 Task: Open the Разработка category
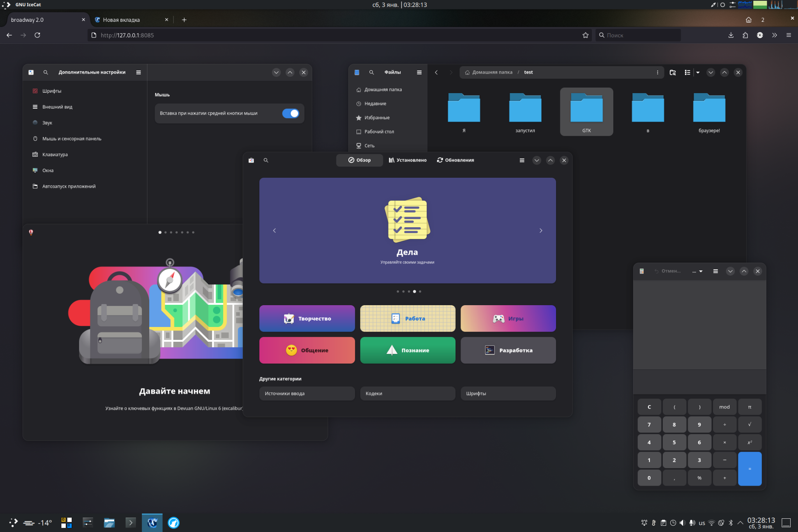pyautogui.click(x=508, y=350)
